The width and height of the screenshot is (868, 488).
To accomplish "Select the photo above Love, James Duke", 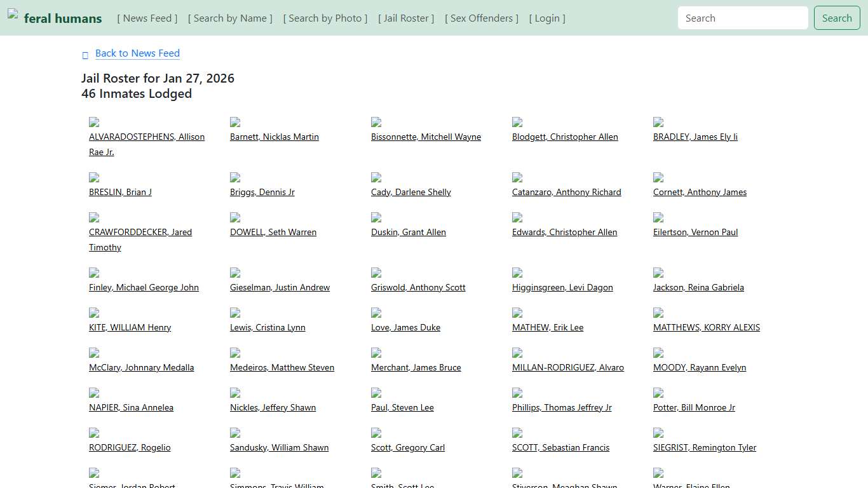I will (376, 313).
